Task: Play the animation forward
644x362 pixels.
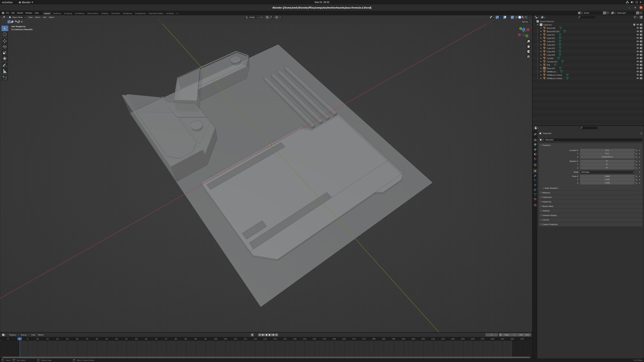Action: 270,335
